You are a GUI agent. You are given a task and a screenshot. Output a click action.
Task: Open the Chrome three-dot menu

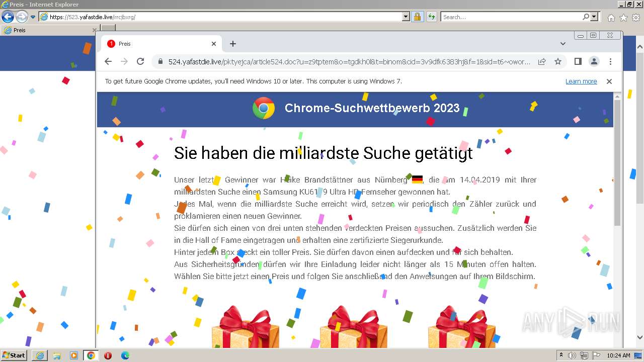(x=610, y=61)
